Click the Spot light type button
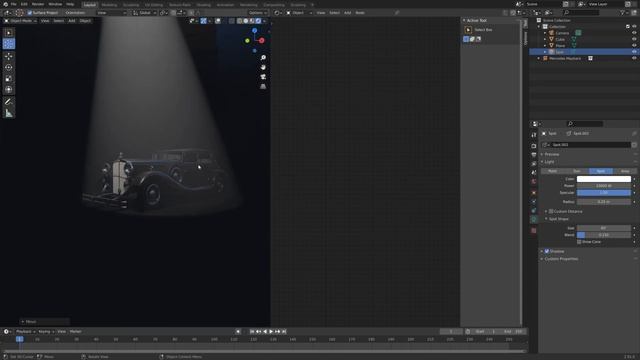Image resolution: width=640 pixels, height=360 pixels. click(601, 171)
